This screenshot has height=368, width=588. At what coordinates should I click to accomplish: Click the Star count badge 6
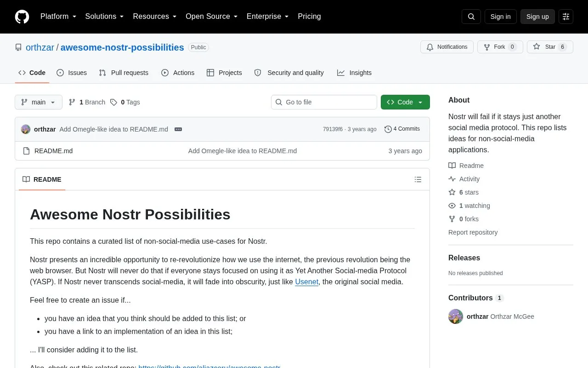click(x=562, y=47)
